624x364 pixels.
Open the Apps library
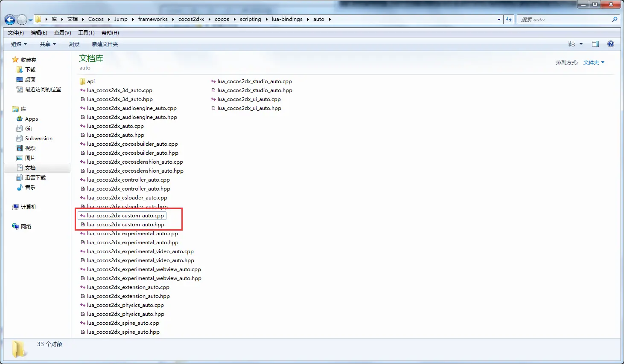coord(31,119)
